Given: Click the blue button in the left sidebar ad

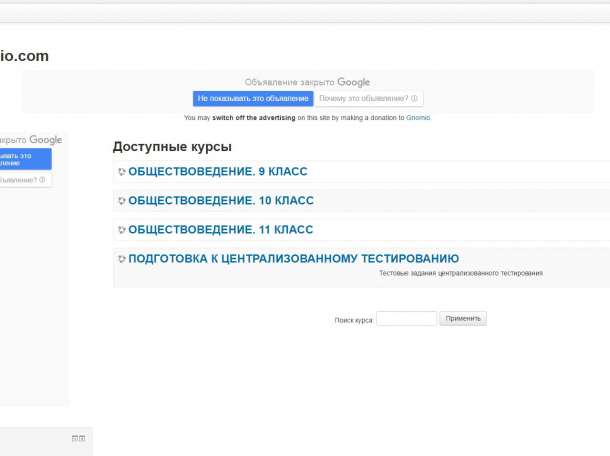Looking at the screenshot, I should tap(25, 159).
